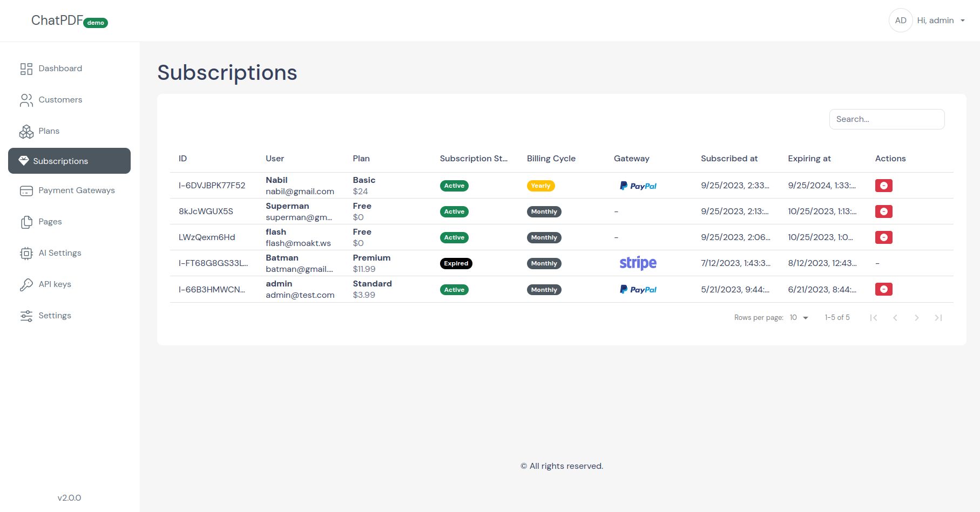This screenshot has height=512, width=980.
Task: Cancel Superman's subscription with red button
Action: (x=883, y=211)
